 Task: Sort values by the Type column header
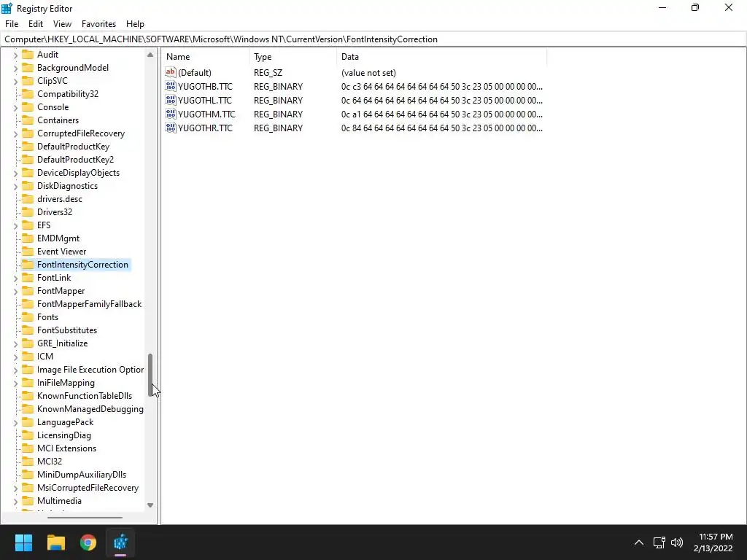pos(293,57)
